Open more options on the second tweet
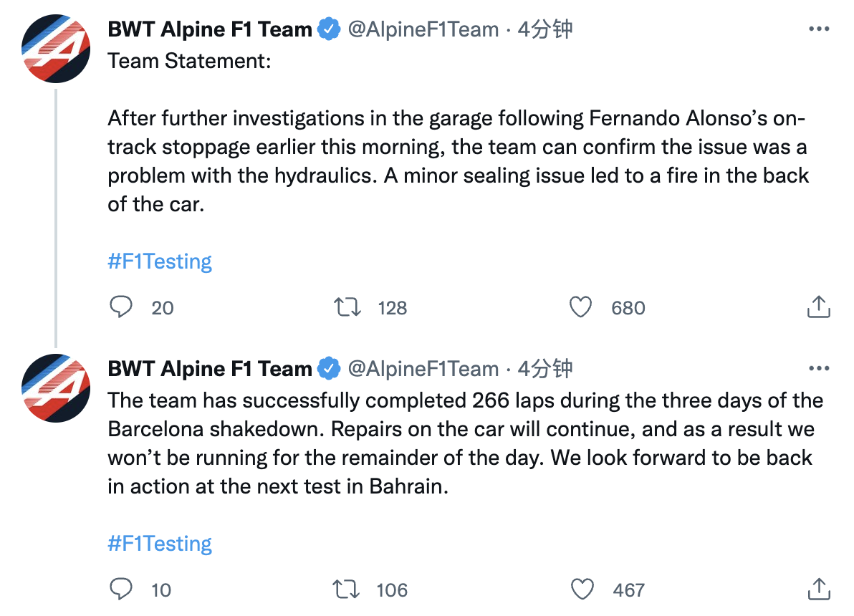This screenshot has height=616, width=854. (x=818, y=369)
